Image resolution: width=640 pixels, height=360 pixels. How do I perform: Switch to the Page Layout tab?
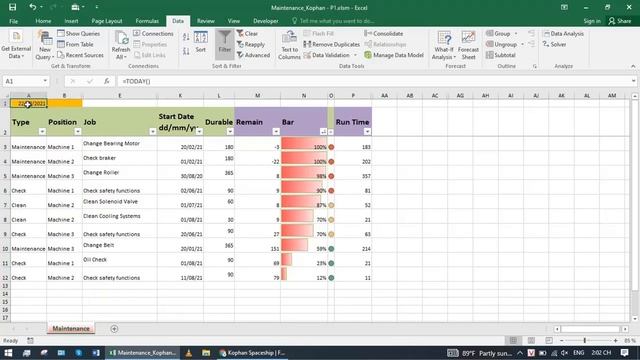(107, 21)
